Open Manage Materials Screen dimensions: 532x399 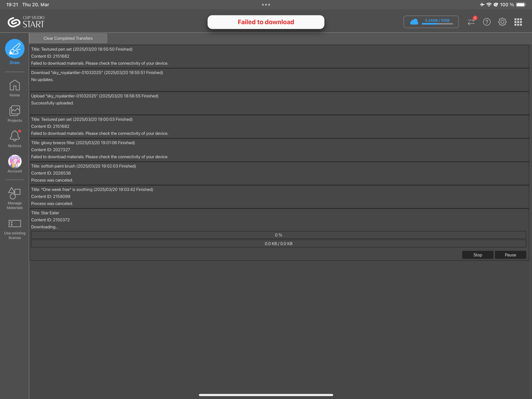[14, 198]
